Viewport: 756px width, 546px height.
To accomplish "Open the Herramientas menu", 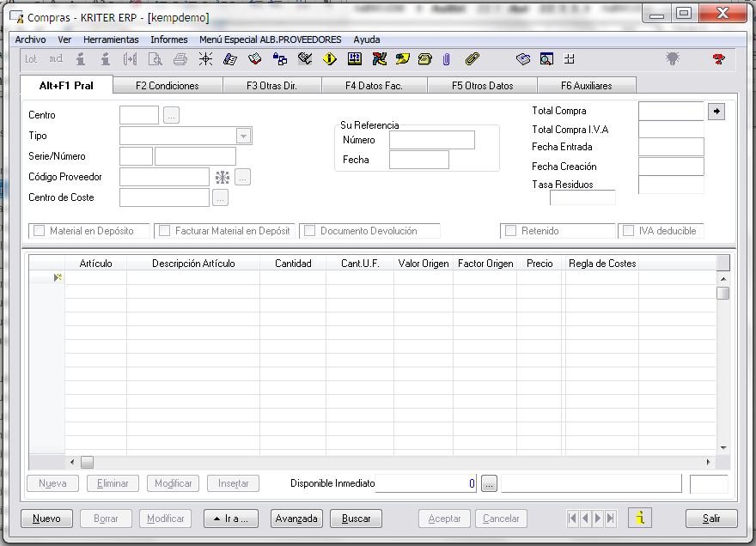I will pyautogui.click(x=111, y=39).
